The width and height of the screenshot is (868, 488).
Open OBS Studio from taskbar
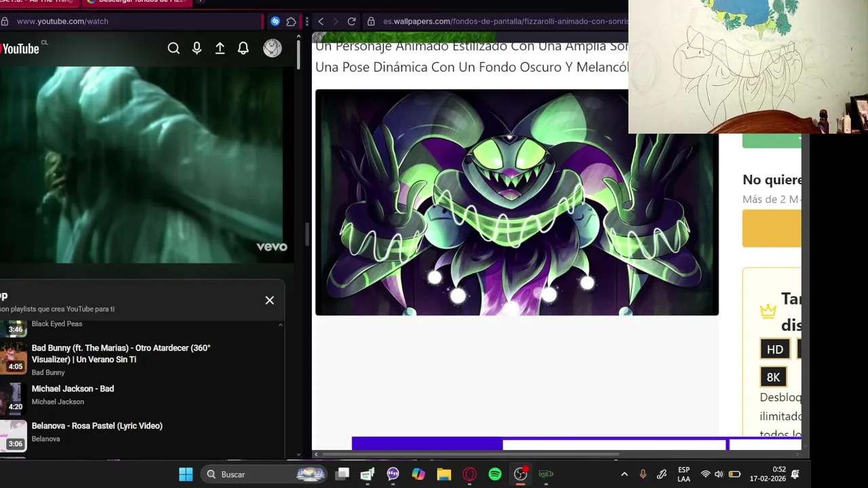(x=520, y=474)
